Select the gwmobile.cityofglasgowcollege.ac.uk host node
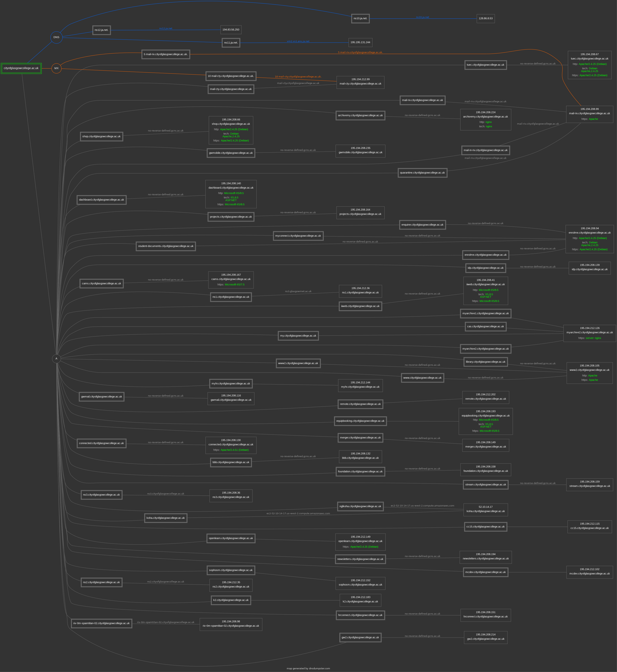The height and width of the screenshot is (672, 617). [x=231, y=153]
